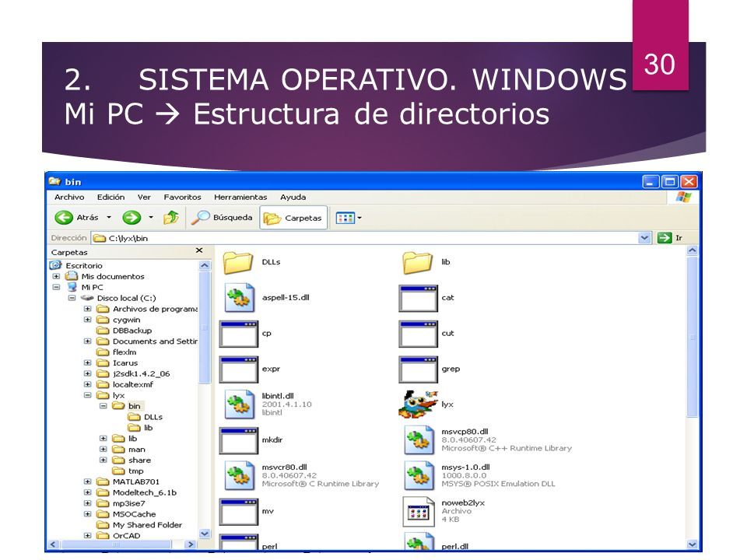Collapse the bin folder node in tree
Viewport: 747px width, 560px height.
(x=103, y=406)
